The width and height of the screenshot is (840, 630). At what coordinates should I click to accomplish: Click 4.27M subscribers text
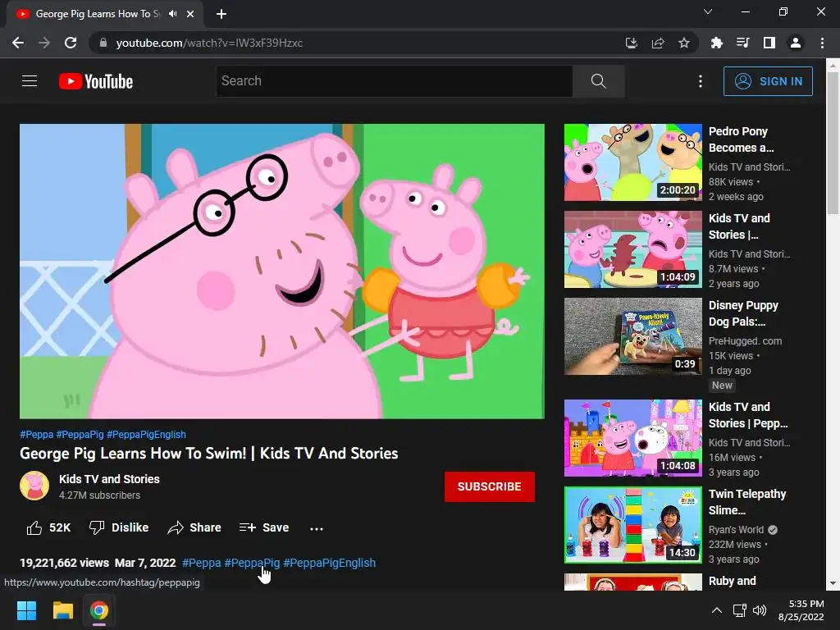[99, 495]
